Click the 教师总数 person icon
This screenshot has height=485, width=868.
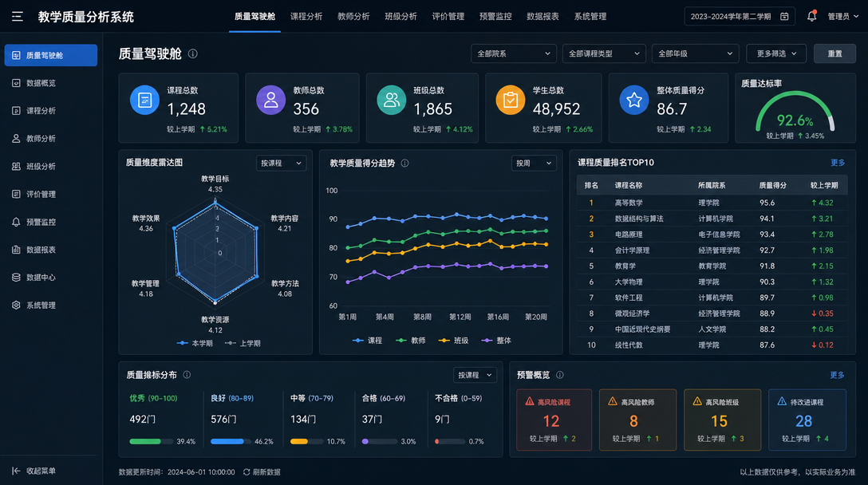270,101
